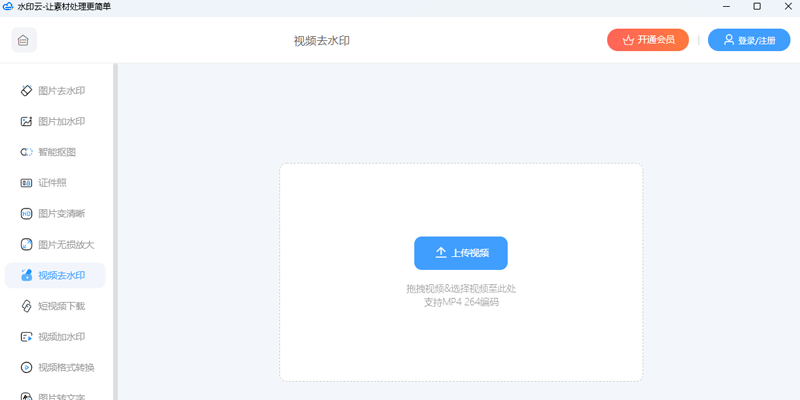Click the 水印云-让素材处理更简单 window title
This screenshot has height=400, width=800.
pyautogui.click(x=64, y=7)
